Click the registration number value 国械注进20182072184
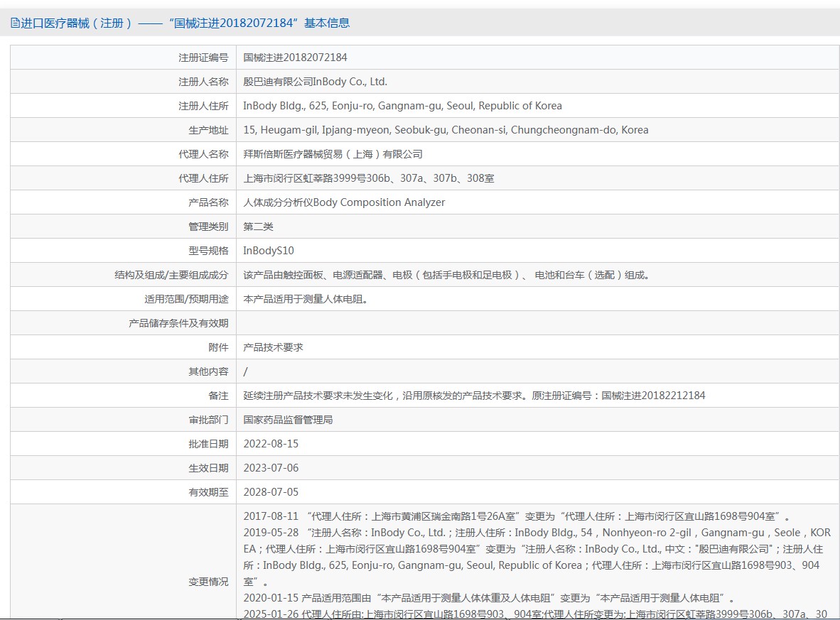 tap(295, 58)
